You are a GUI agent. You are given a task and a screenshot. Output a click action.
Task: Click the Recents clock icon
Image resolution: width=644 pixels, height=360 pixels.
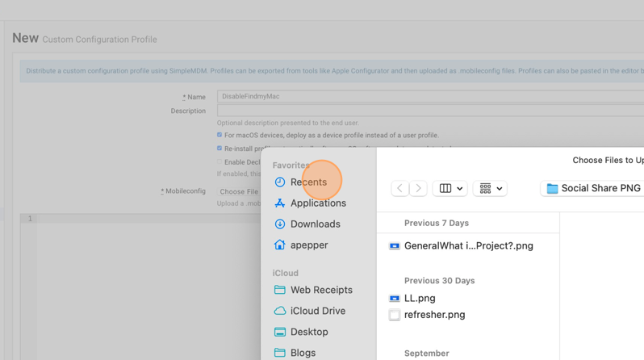pyautogui.click(x=280, y=182)
